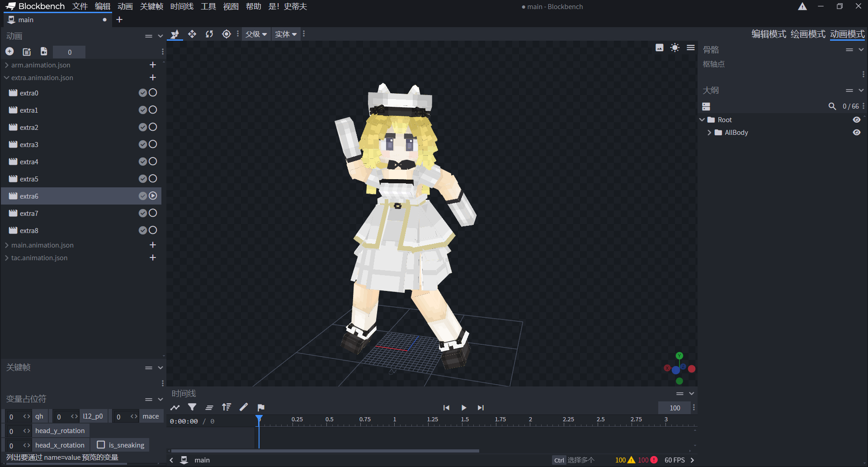Collapse extra.animation.json file
This screenshot has width=868, height=467.
pos(7,78)
